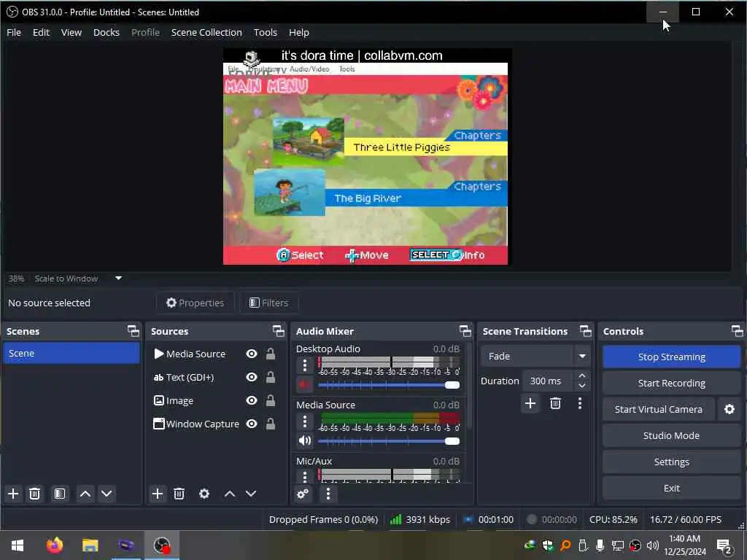Remove scene transition with trash icon
The width and height of the screenshot is (747, 560).
[555, 404]
